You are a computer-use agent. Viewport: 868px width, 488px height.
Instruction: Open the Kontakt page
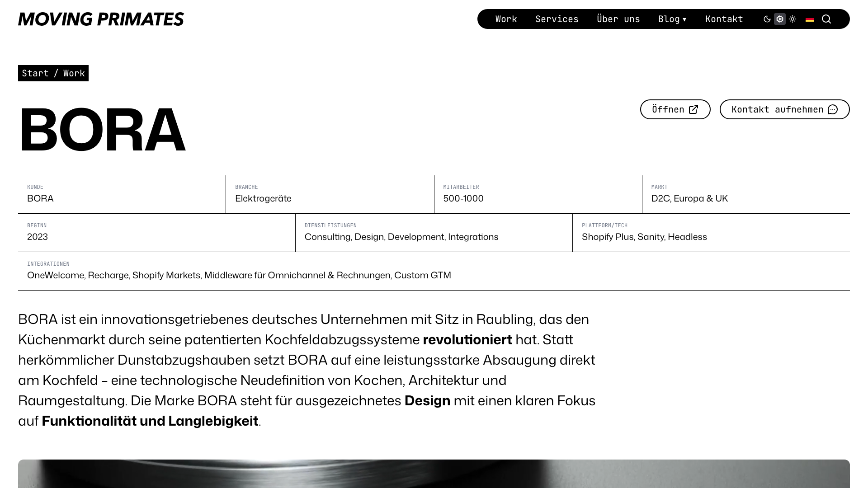724,19
